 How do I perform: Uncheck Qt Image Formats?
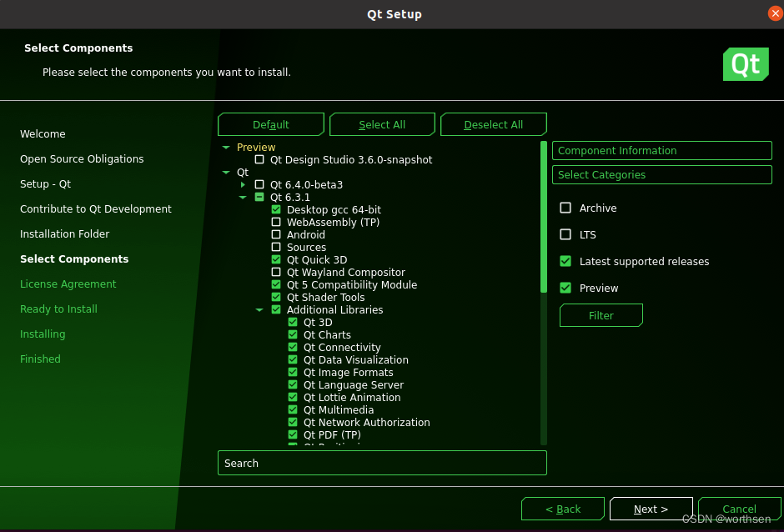coord(293,372)
